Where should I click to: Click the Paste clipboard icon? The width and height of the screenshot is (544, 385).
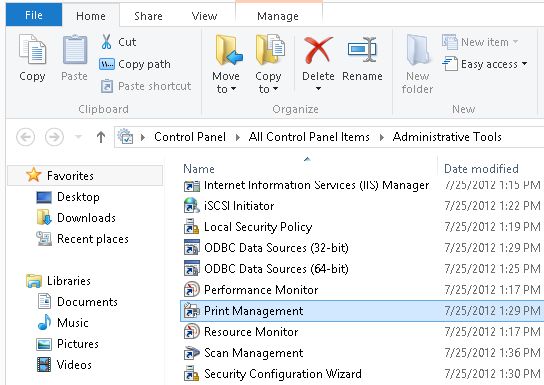point(74,50)
